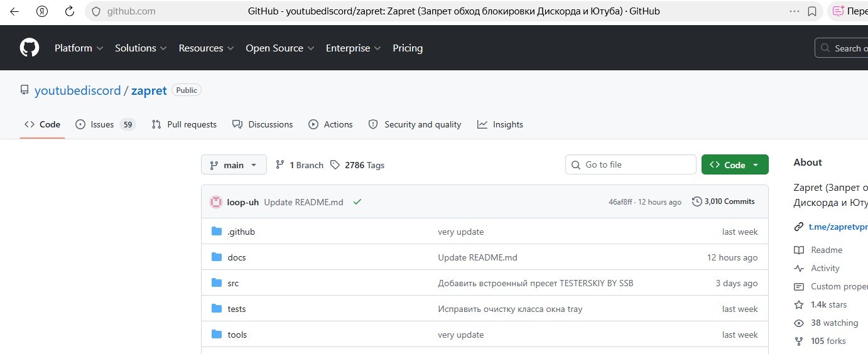
Task: Open the t.me/zapretvpn link
Action: point(838,227)
